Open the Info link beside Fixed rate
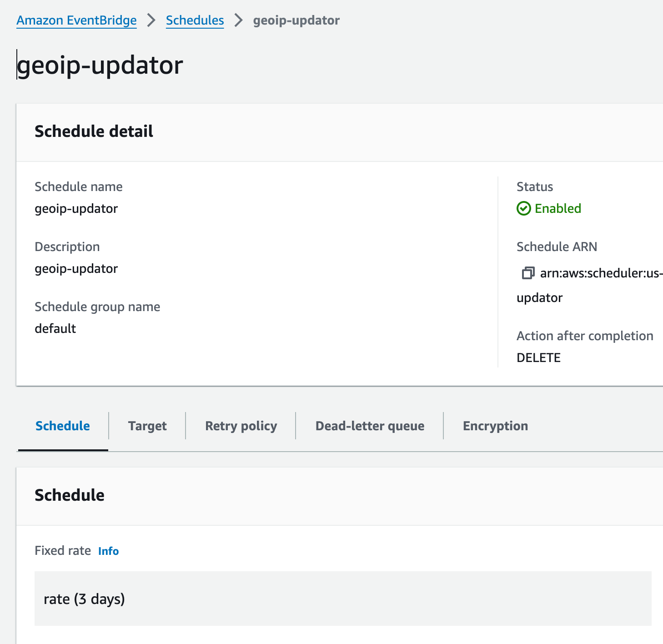This screenshot has width=663, height=644. [x=108, y=551]
